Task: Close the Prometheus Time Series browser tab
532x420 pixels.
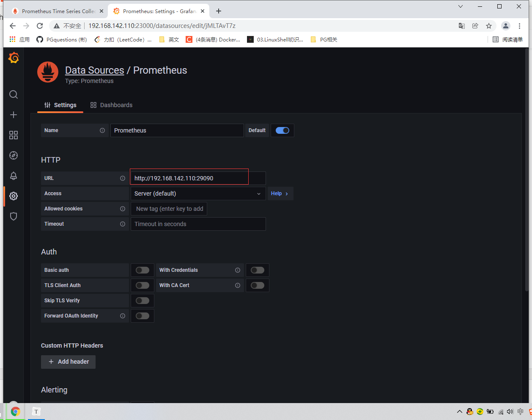Action: pos(101,11)
